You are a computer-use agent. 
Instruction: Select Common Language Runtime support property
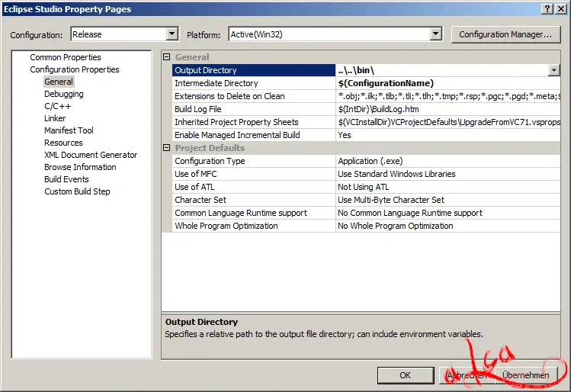click(x=253, y=213)
